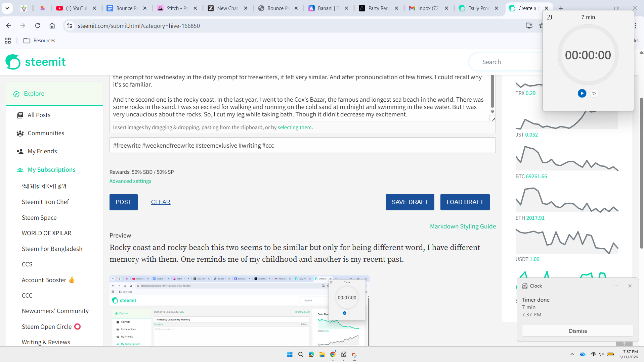Go to Communities

pos(46,133)
